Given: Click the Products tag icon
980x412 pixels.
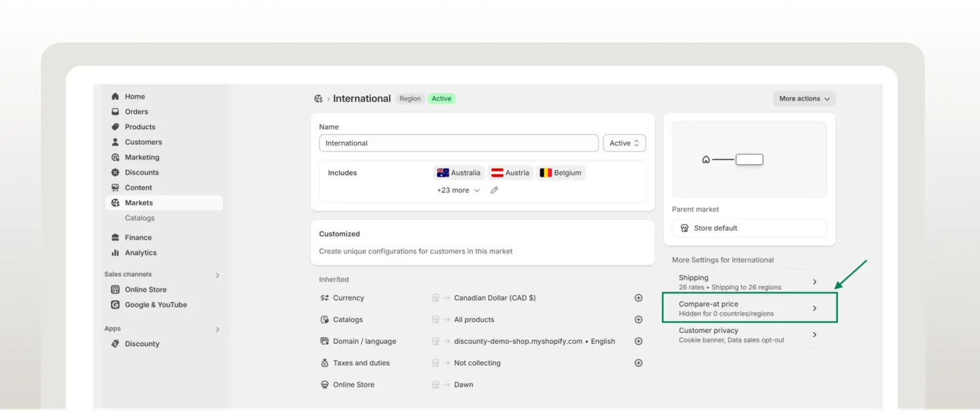Looking at the screenshot, I should point(115,127).
